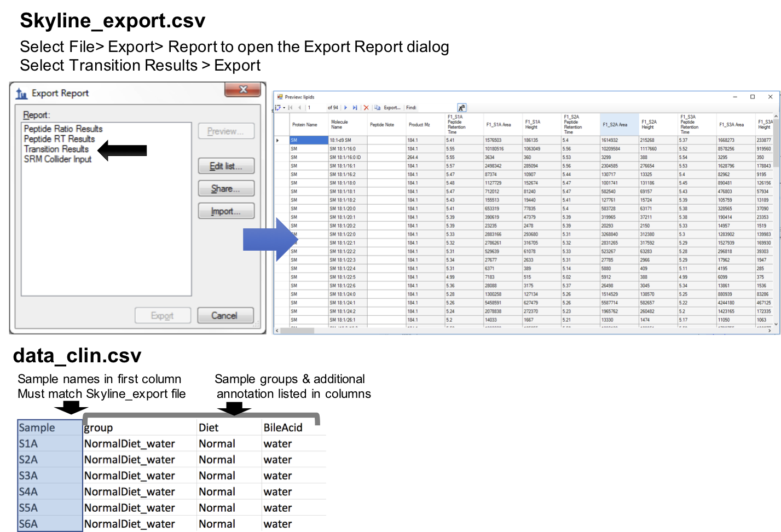Click the Sample header cell in data_clin table
This screenshot has width=781, height=532.
point(50,427)
